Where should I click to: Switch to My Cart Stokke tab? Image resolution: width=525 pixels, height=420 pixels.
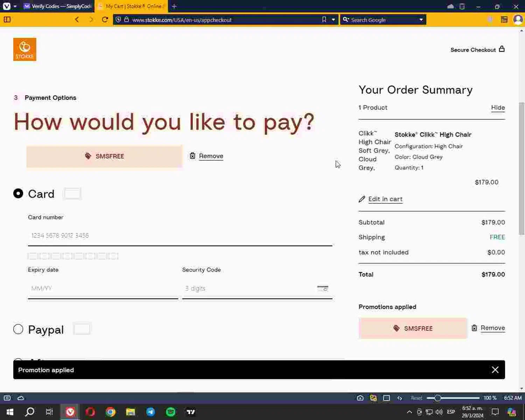click(x=131, y=6)
